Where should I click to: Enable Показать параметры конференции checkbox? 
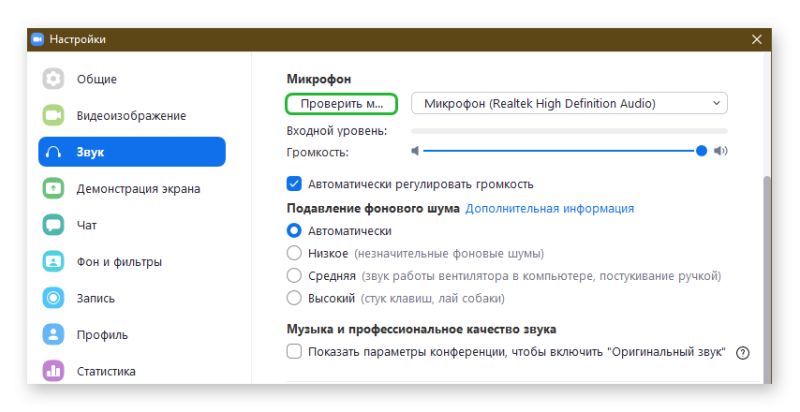point(294,351)
